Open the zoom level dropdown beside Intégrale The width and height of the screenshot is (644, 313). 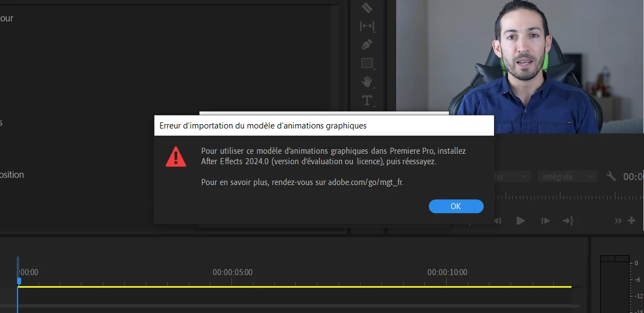tap(512, 176)
